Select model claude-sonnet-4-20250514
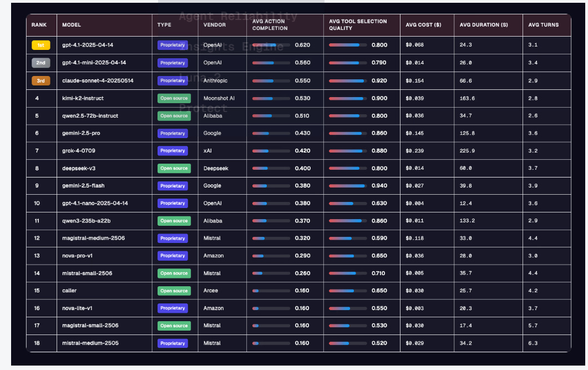This screenshot has height=370, width=588. (98, 80)
